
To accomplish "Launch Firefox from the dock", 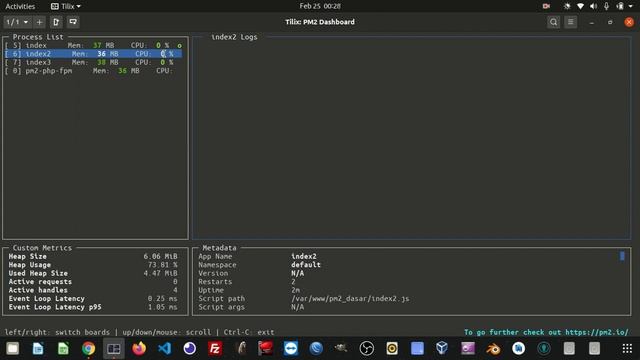I will [139, 349].
